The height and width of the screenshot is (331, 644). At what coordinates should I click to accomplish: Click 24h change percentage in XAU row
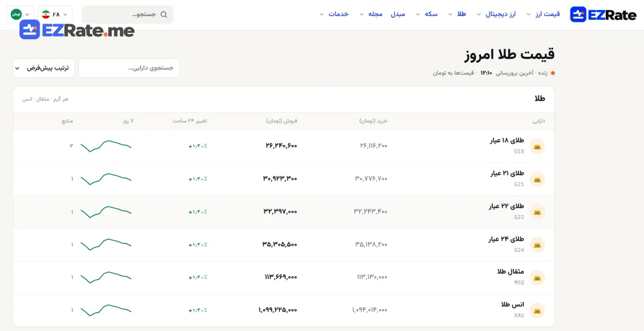coord(197,310)
